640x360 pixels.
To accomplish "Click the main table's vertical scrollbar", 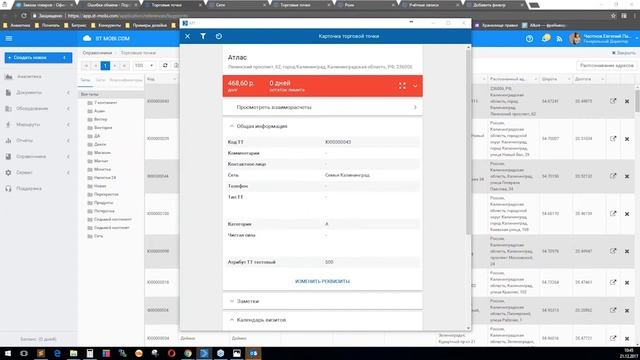I will tap(638, 100).
